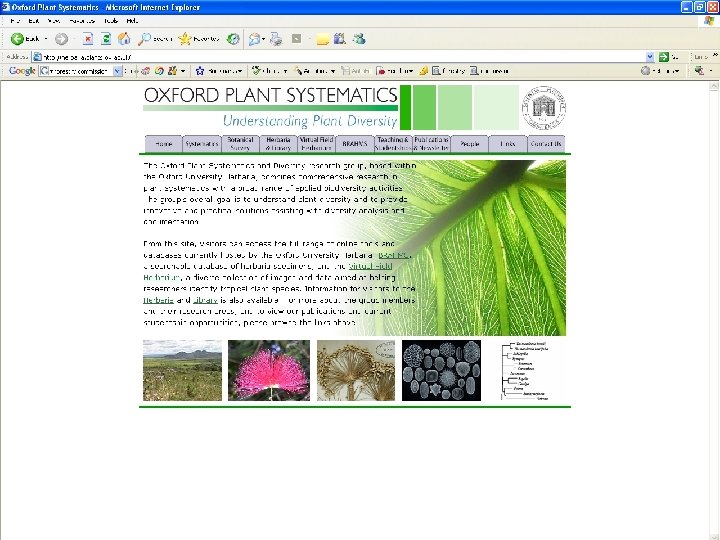Open the Google Bookmarks dropdown arrow

[x=239, y=71]
